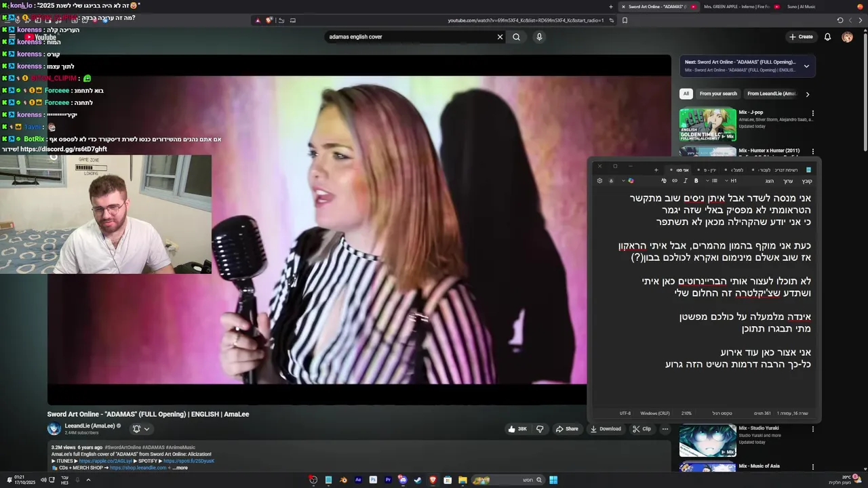Viewport: 868px width, 488px height.
Task: Reload the page in the browser
Action: 840,20
